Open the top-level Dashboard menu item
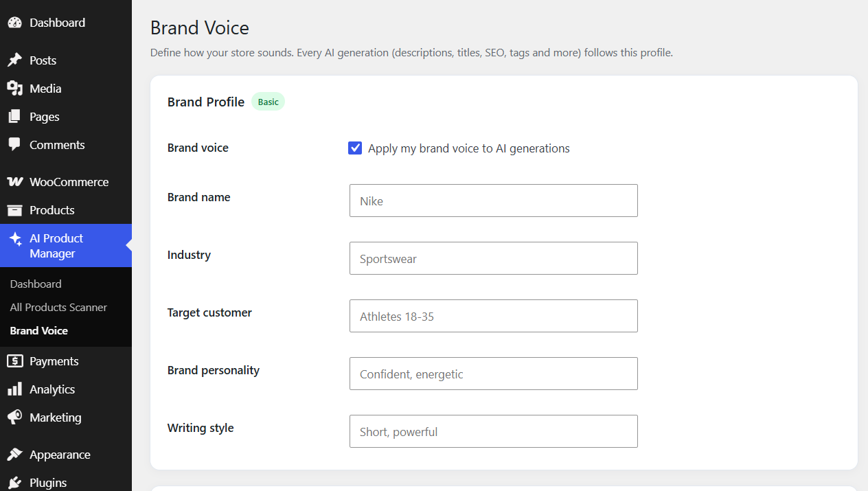The width and height of the screenshot is (868, 491). pyautogui.click(x=66, y=23)
